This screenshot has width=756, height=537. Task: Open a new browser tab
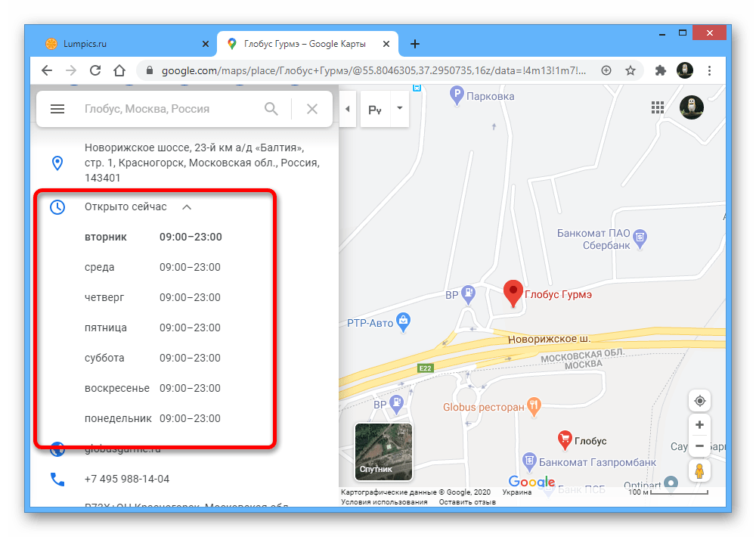coord(415,44)
